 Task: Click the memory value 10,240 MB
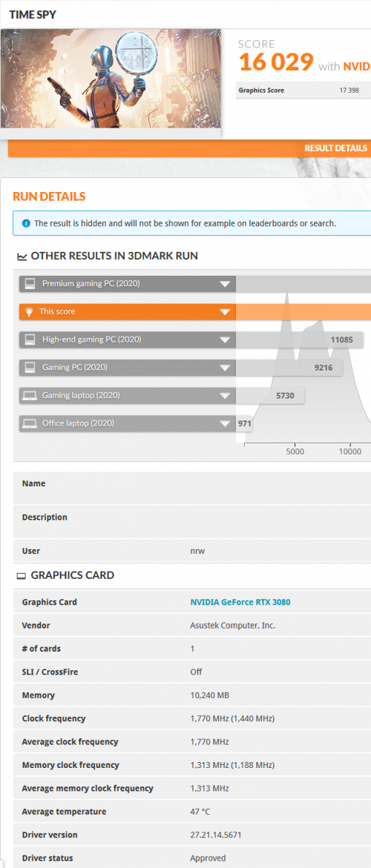tap(209, 695)
